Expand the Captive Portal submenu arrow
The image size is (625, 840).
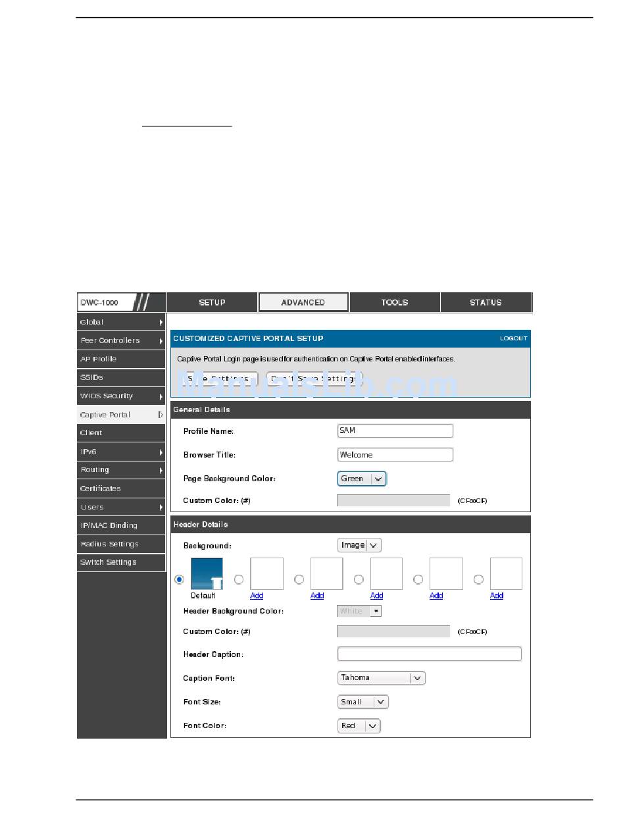(161, 415)
